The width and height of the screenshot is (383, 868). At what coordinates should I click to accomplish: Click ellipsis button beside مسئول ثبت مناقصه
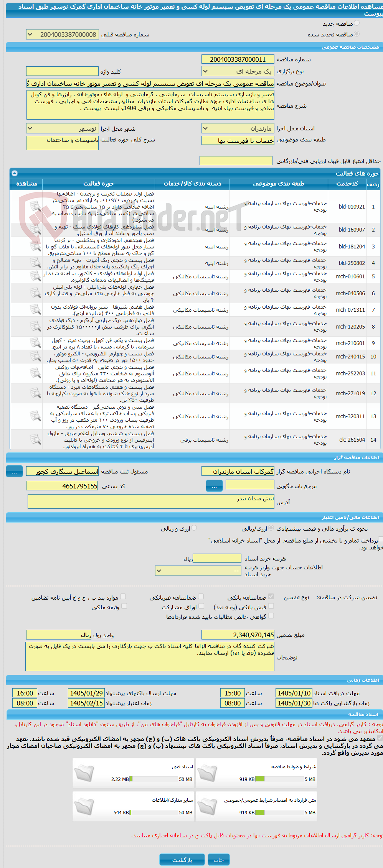click(14, 472)
